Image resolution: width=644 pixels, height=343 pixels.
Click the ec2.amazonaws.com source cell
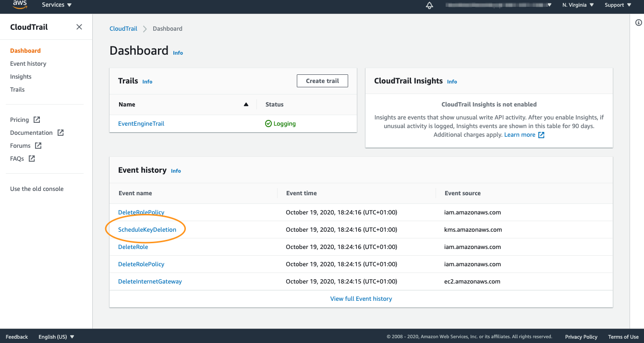(472, 281)
